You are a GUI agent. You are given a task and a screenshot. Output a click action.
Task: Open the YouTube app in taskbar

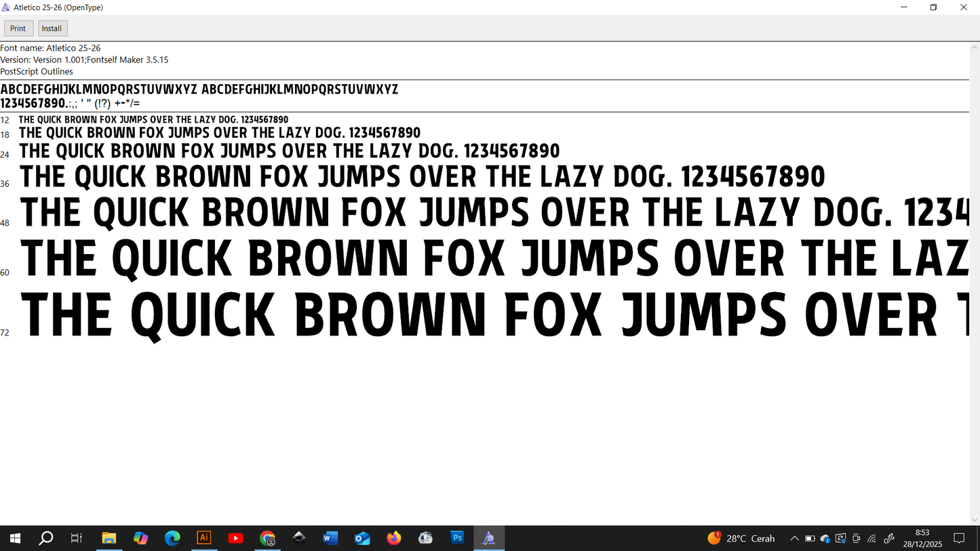point(236,538)
